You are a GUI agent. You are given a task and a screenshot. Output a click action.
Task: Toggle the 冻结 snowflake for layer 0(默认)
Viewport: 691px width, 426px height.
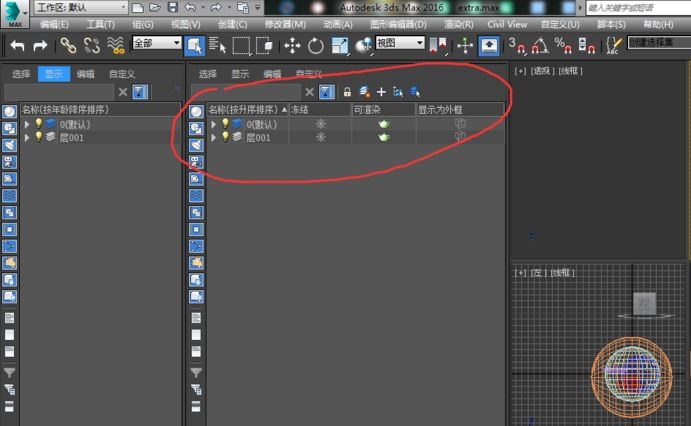tap(321, 124)
